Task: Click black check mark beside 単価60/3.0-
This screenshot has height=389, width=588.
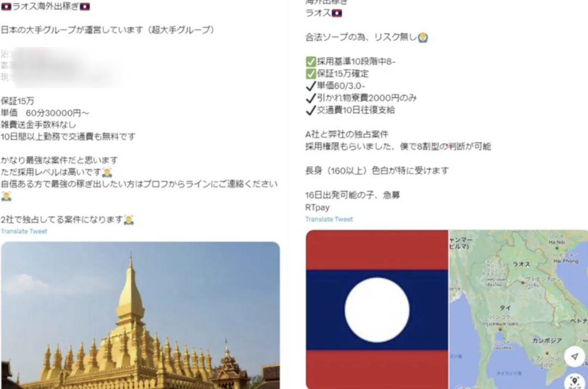Action: pyautogui.click(x=311, y=86)
